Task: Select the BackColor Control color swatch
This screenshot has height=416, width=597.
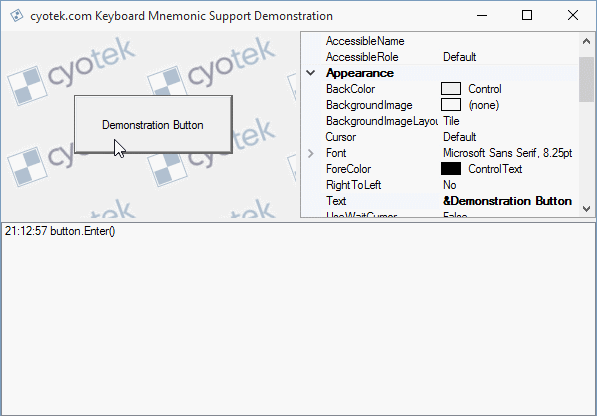Action: (x=451, y=89)
